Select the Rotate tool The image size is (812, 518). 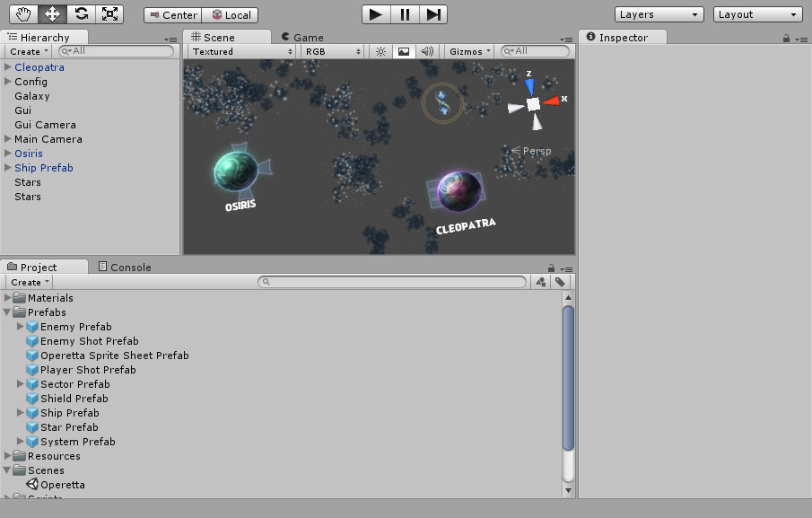(82, 14)
